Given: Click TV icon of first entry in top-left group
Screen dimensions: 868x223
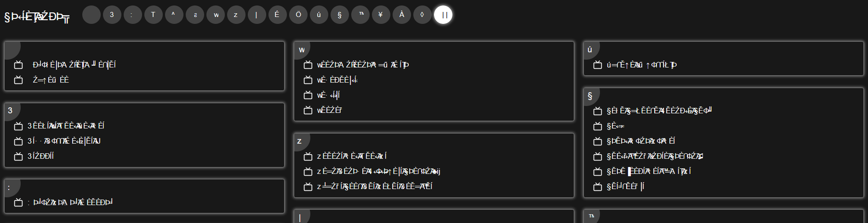Looking at the screenshot, I should point(18,65).
